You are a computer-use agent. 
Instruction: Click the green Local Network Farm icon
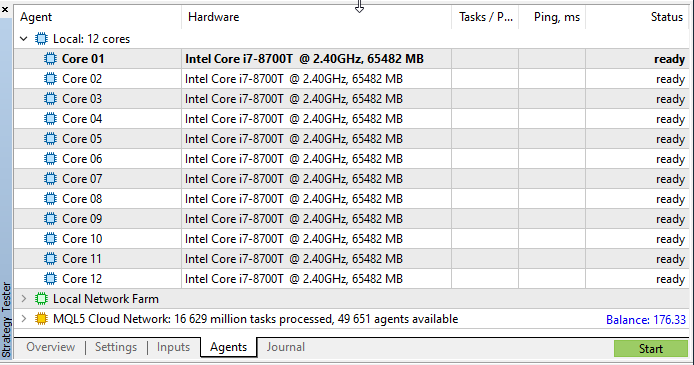pos(41,299)
